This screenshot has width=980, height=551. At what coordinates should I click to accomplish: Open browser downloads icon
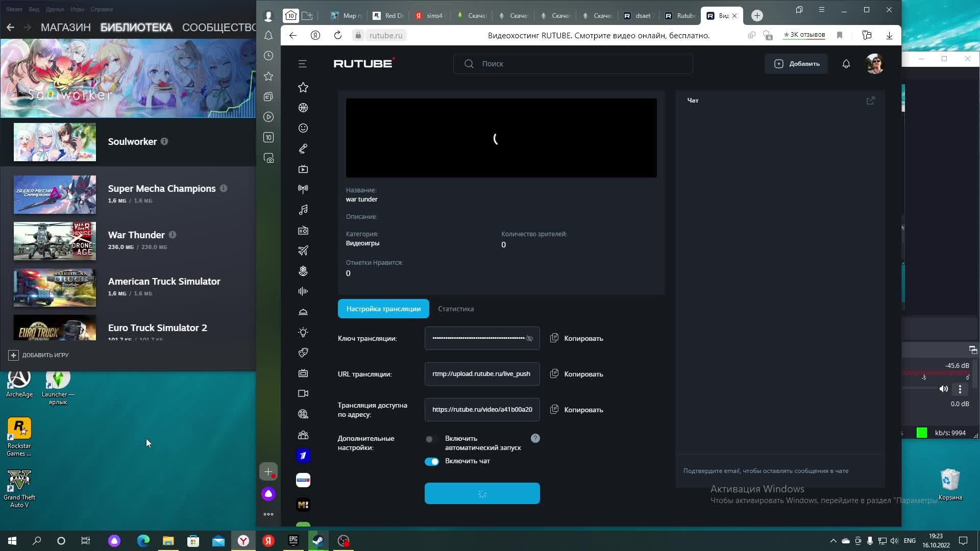pos(889,35)
